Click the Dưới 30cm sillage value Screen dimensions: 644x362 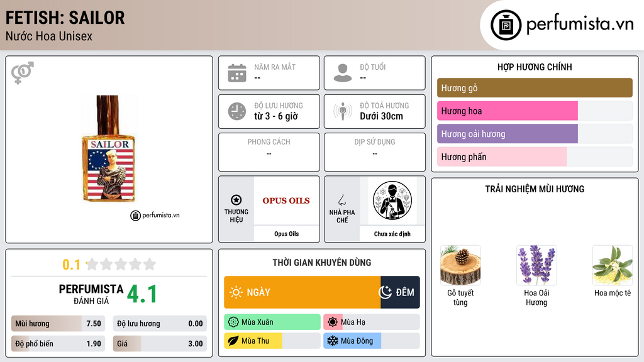[x=382, y=116]
